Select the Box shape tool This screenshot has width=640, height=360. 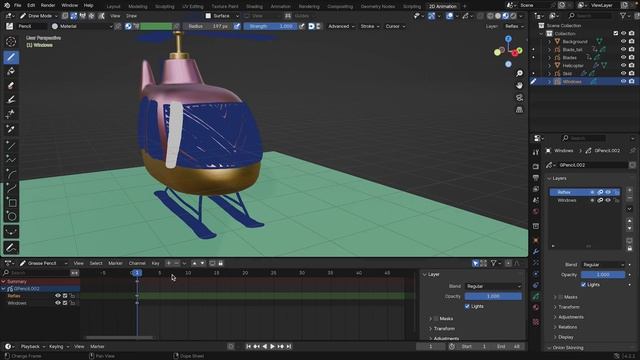click(x=11, y=202)
